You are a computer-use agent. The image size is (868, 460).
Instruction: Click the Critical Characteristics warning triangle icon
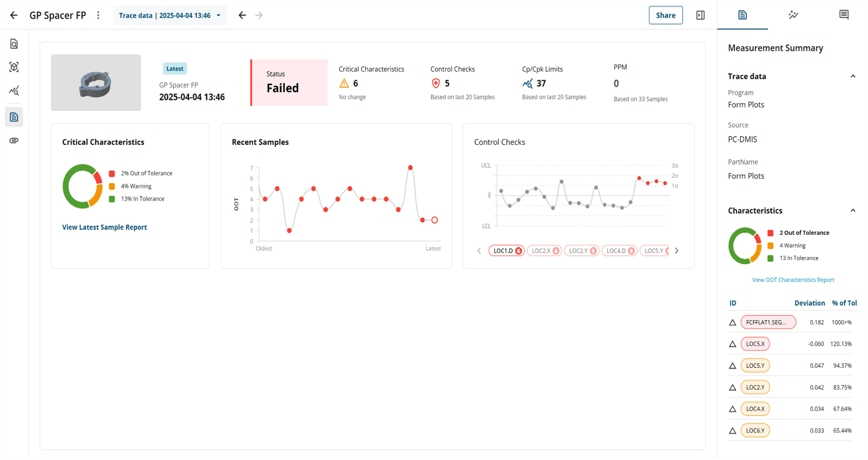pos(344,84)
